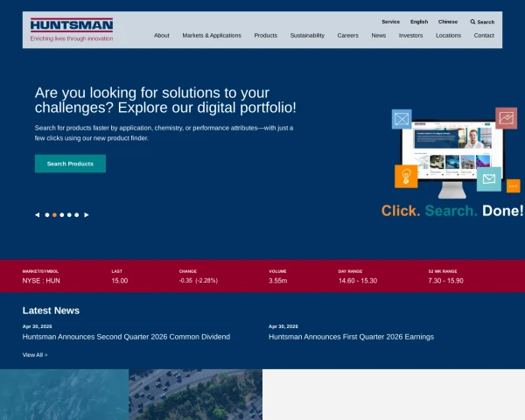Click the blue envelope icon tile
525x420 pixels.
point(402,119)
